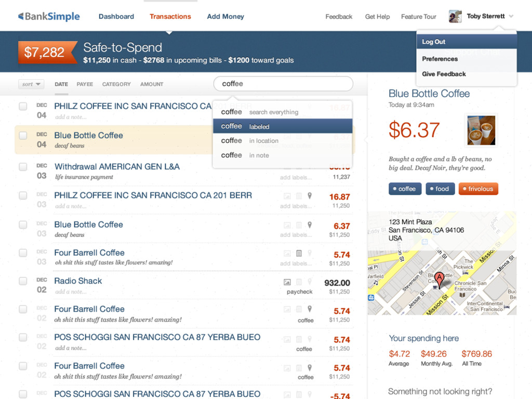532x399 pixels.
Task: Click the $769.86 All Time spending
Action: 476,354
